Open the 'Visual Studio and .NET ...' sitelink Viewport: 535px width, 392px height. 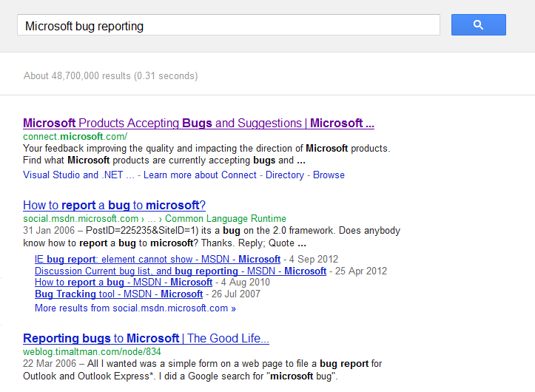78,175
